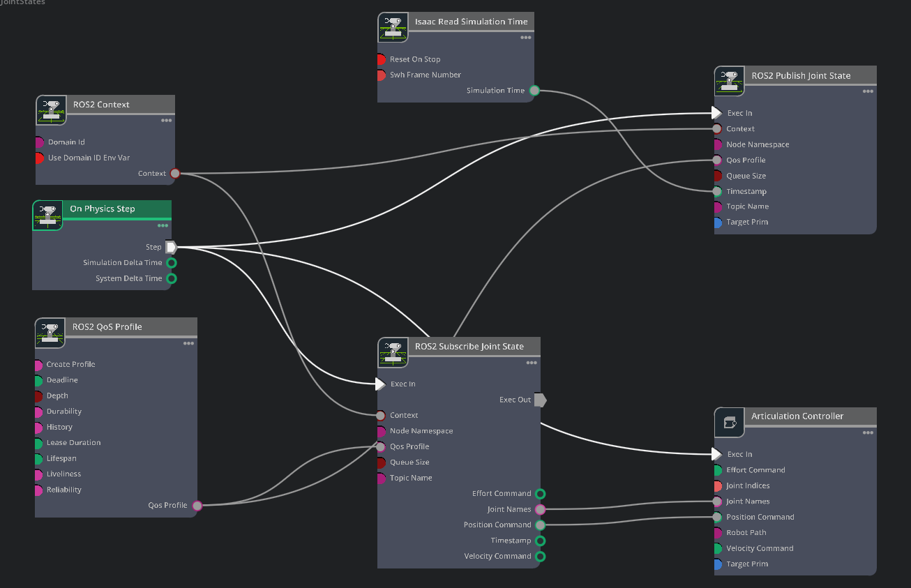Click the ROS2 Publish Joint State node icon
Image resolution: width=911 pixels, height=588 pixels.
coord(730,81)
